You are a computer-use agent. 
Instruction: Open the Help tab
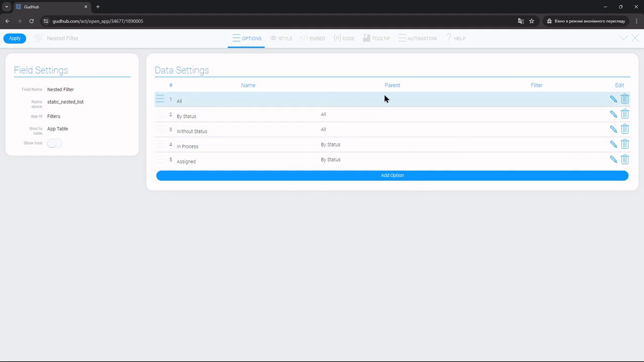456,39
